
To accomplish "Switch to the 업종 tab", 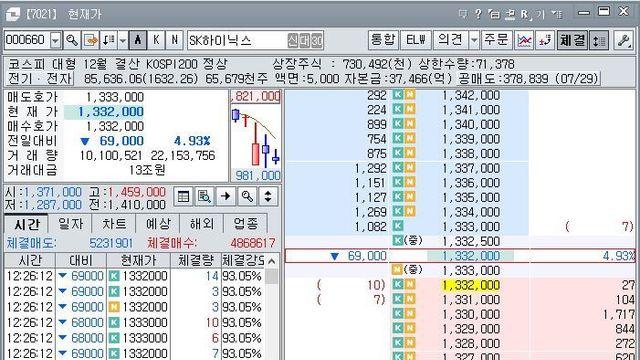I will click(x=246, y=224).
